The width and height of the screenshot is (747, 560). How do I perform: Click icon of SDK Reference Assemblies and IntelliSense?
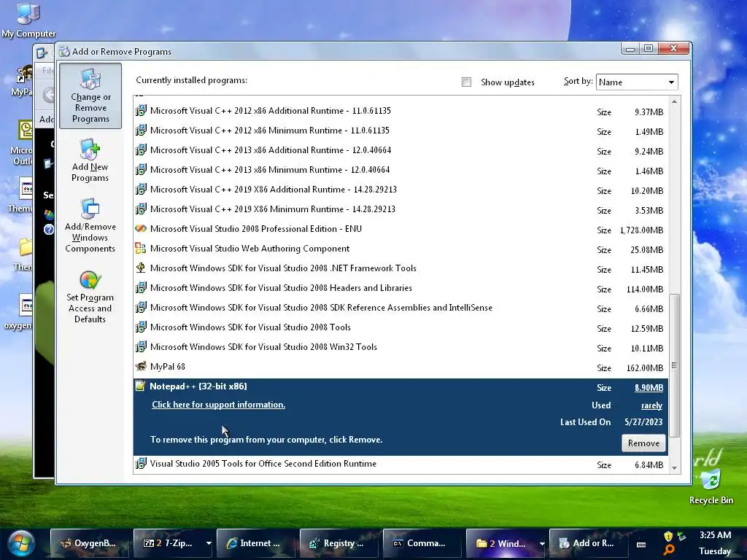(x=141, y=307)
